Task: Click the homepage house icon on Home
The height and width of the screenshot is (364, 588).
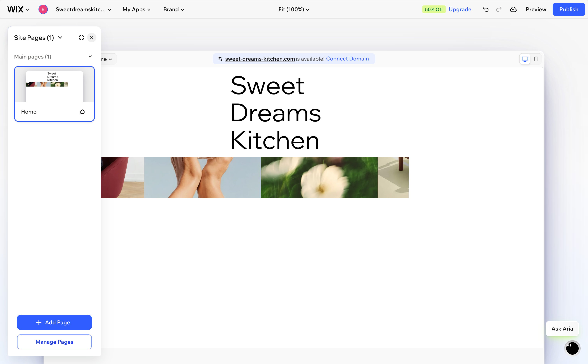Action: click(x=82, y=112)
